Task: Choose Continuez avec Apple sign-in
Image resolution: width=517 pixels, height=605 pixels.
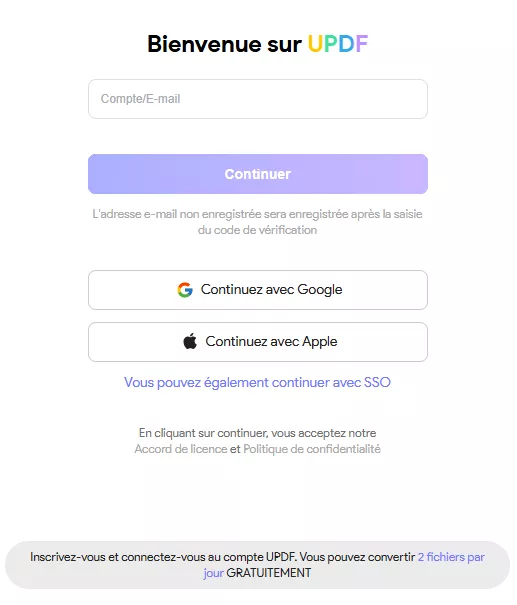Action: [258, 342]
